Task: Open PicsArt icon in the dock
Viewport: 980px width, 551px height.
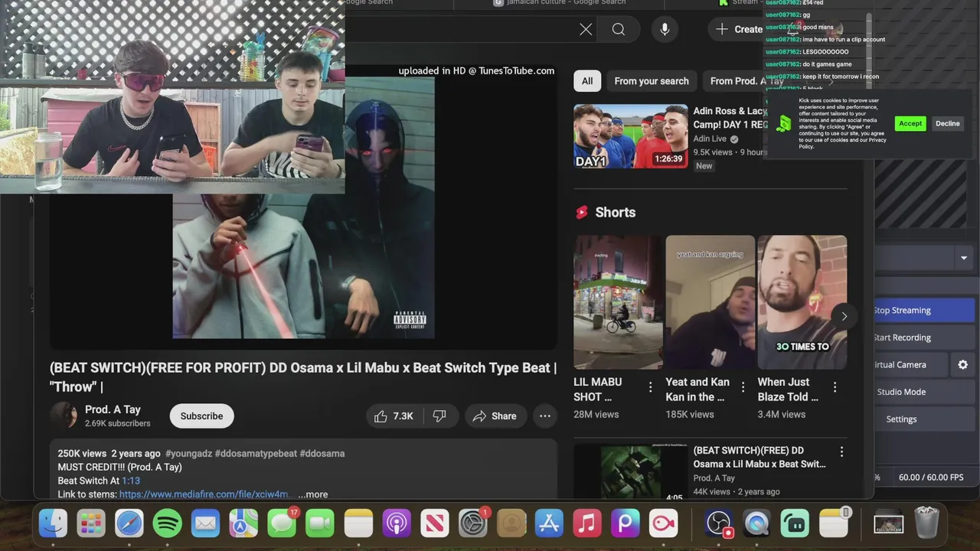Action: [626, 523]
